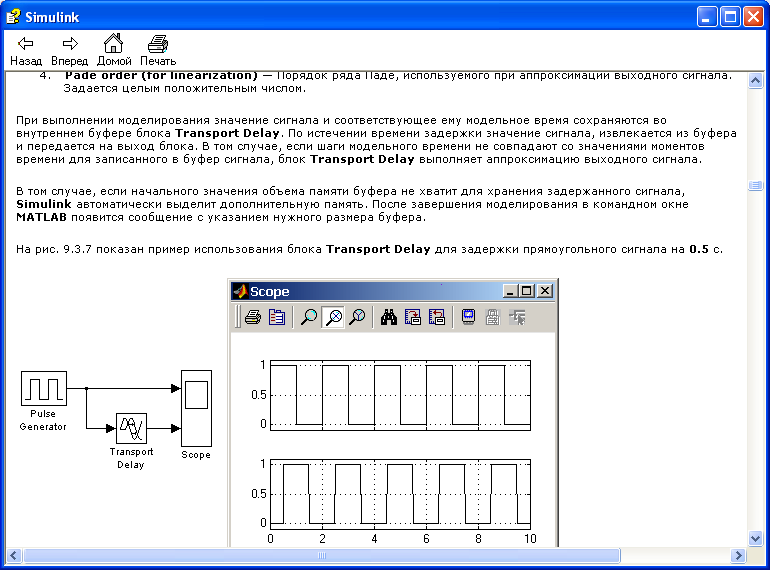
Task: Click the vertical scrollbar thumb
Action: click(755, 185)
